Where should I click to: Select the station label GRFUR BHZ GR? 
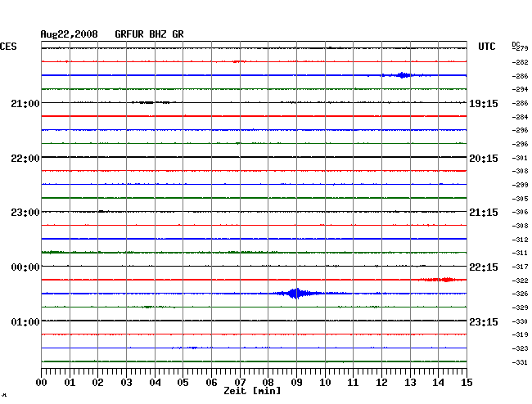[x=149, y=34]
